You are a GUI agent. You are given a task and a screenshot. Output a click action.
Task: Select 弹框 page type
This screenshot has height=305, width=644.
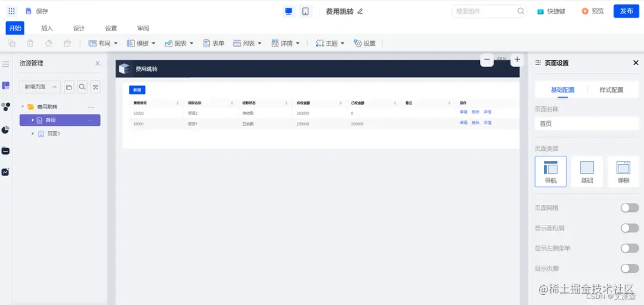click(x=623, y=171)
